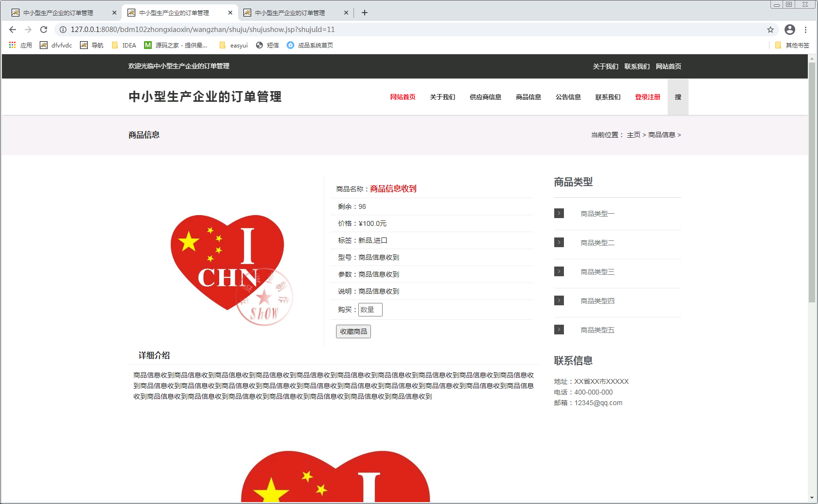Viewport: 818px width, 504px height.
Task: Select 商品类型五 category link
Action: 597,330
